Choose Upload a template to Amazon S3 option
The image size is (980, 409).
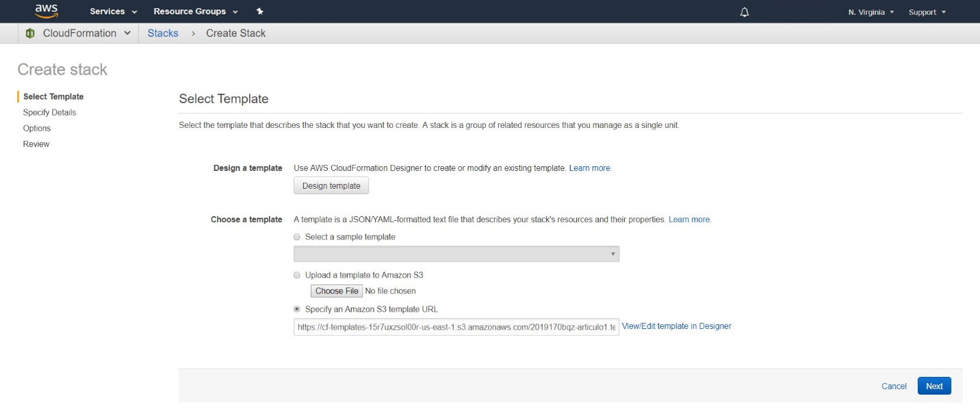[297, 275]
